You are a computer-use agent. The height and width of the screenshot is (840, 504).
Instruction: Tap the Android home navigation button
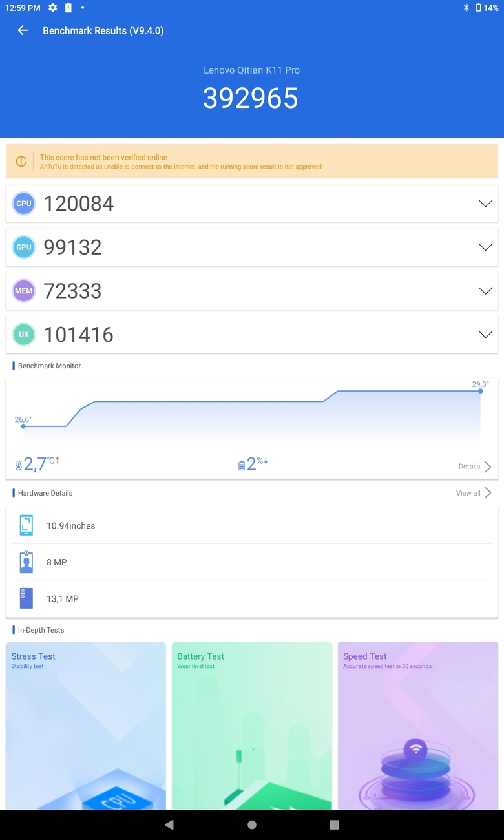(x=252, y=824)
